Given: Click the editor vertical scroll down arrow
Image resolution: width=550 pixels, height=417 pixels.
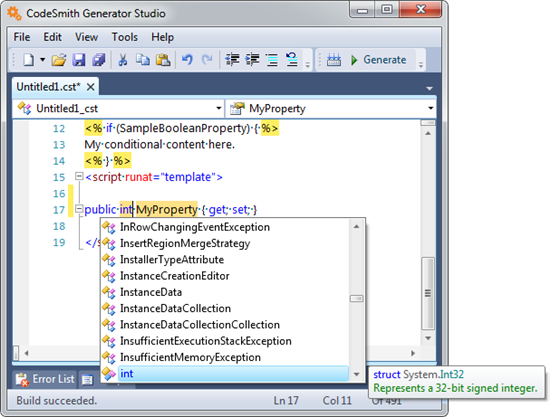Looking at the screenshot, I should [428, 338].
